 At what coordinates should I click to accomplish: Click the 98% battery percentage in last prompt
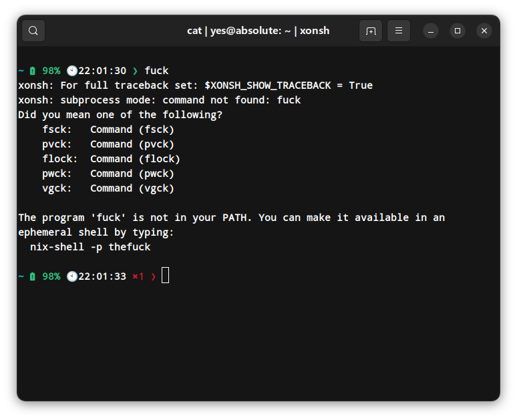pyautogui.click(x=51, y=276)
